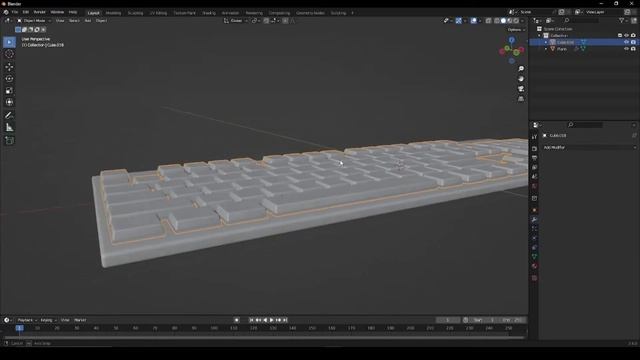Viewport: 640px width, 360px height.
Task: Select the Scale tool
Action: (x=9, y=91)
